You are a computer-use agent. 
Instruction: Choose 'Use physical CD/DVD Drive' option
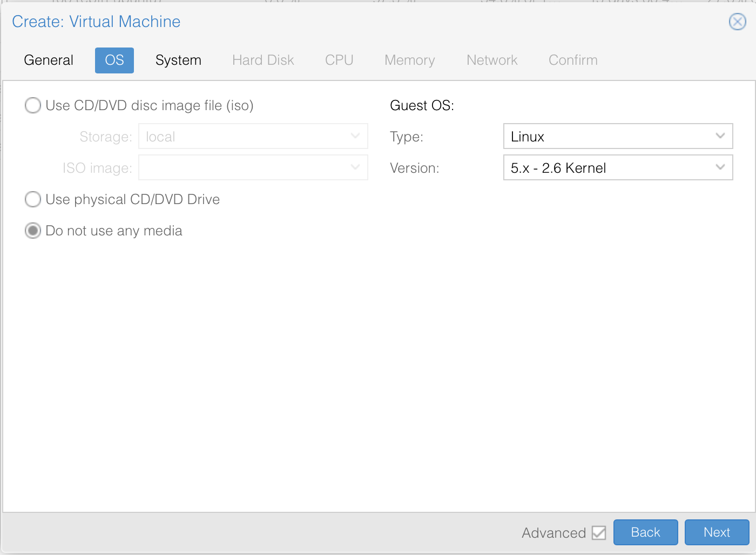click(33, 199)
